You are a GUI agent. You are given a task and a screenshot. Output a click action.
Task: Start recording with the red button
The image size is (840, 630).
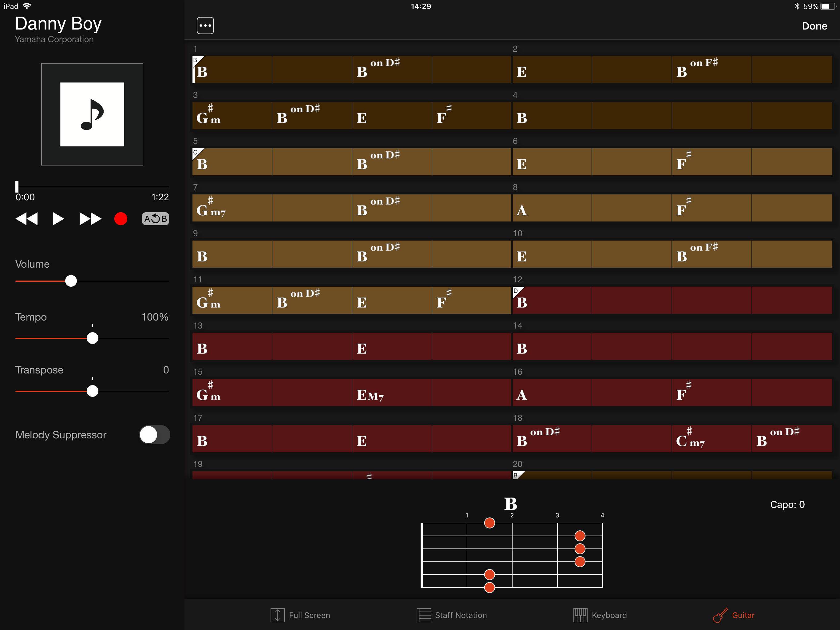coord(121,219)
